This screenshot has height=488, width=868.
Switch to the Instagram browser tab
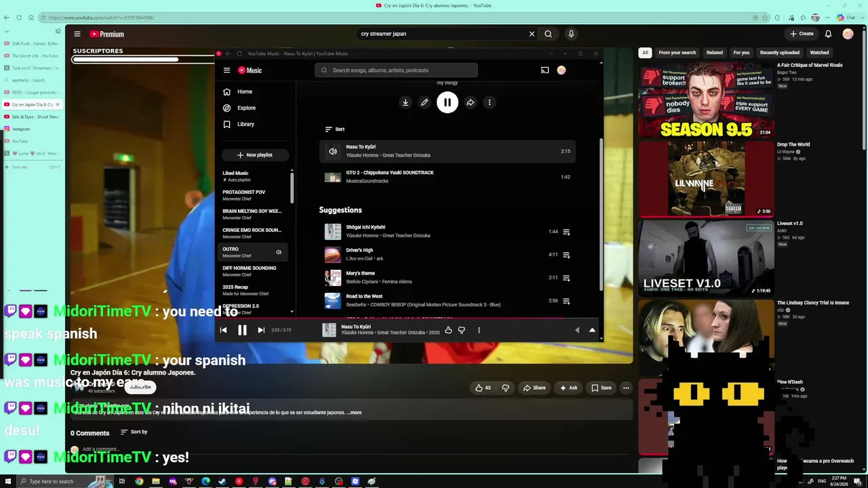click(32, 129)
